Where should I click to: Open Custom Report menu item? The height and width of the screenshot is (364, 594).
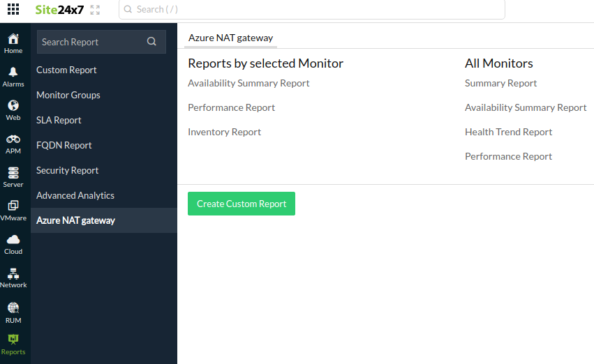click(x=66, y=70)
